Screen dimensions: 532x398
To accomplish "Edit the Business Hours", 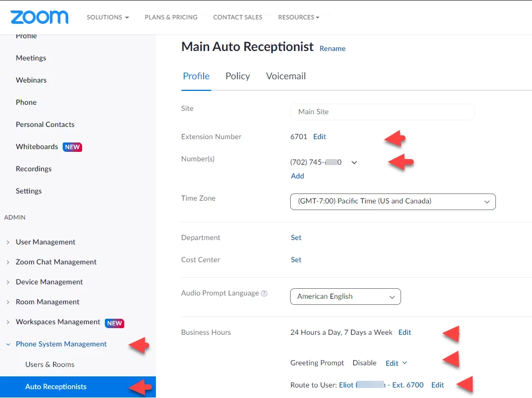I will [404, 332].
